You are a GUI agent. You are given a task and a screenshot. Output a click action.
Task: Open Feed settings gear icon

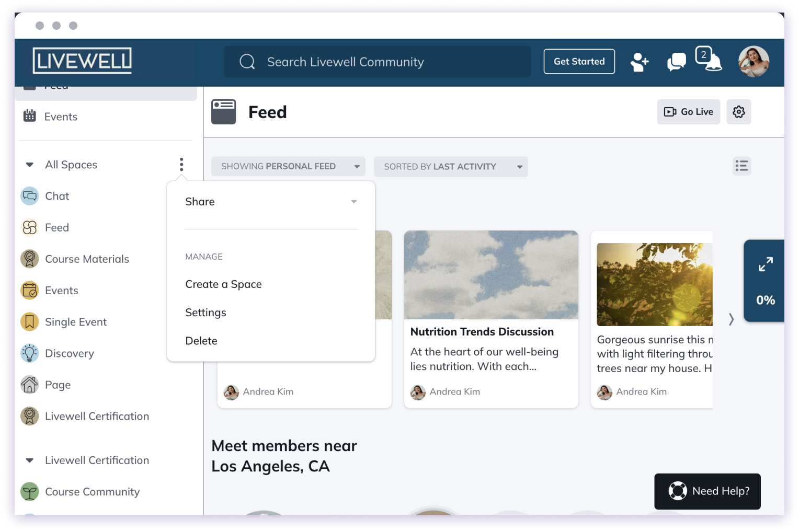[x=738, y=111]
